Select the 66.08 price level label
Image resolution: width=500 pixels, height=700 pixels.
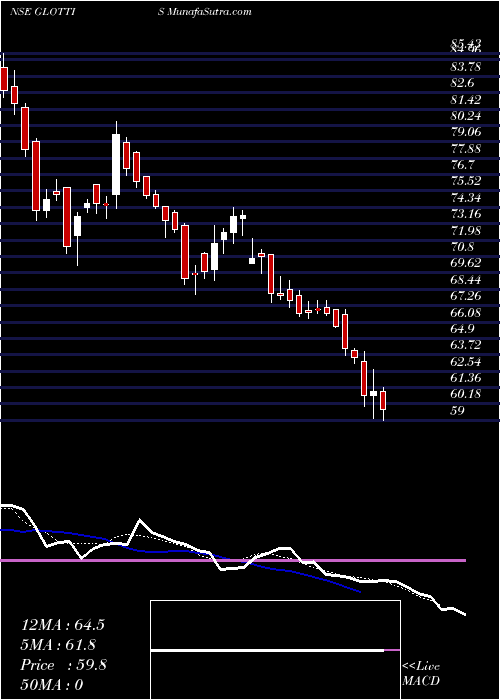[x=466, y=312]
